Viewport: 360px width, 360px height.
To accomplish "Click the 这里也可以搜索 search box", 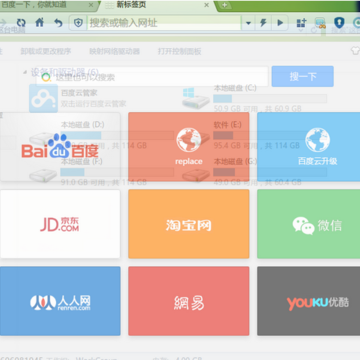I will coord(153,77).
